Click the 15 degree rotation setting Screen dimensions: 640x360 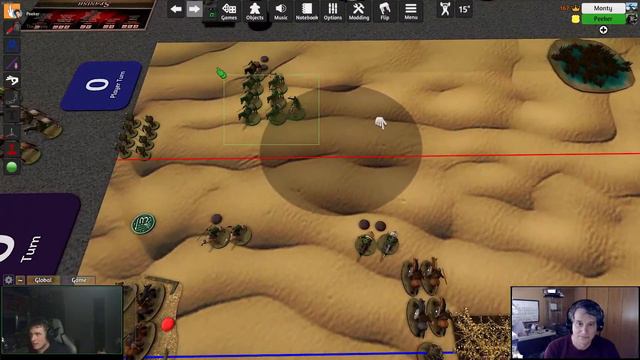click(464, 9)
